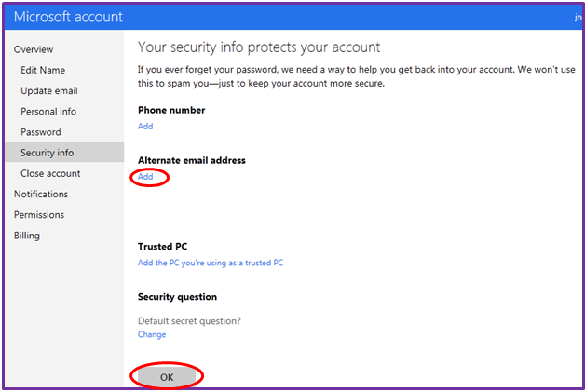Click the Security question heading
The image size is (585, 392).
pos(177,297)
